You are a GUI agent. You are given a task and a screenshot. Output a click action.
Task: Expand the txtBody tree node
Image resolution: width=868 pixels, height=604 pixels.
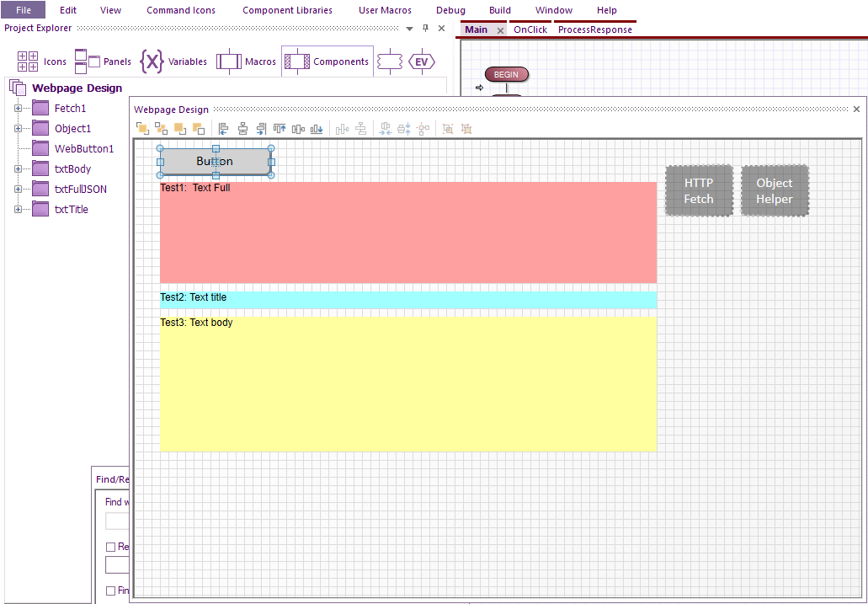pos(19,169)
